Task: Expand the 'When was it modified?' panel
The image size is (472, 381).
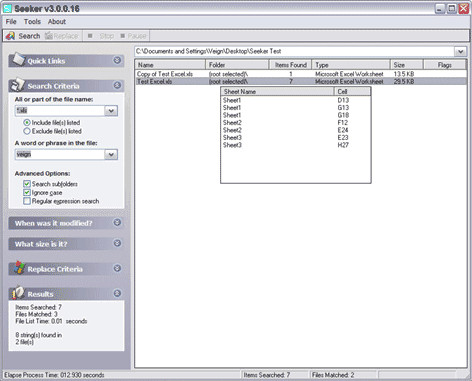Action: (x=117, y=222)
